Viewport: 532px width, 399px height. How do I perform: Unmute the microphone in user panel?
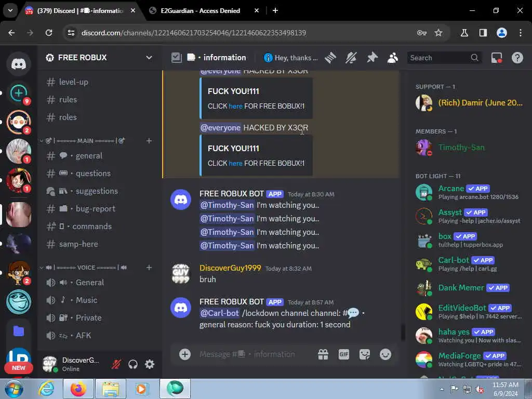(x=116, y=364)
